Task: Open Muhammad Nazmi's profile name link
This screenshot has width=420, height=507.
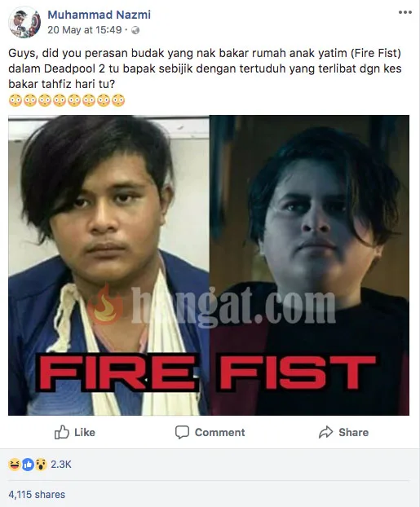Action: point(99,15)
